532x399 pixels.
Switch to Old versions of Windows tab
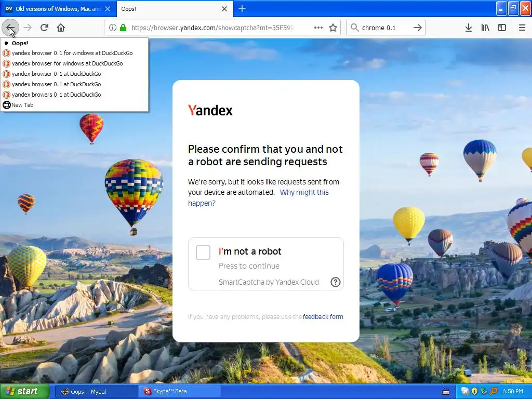tap(58, 9)
